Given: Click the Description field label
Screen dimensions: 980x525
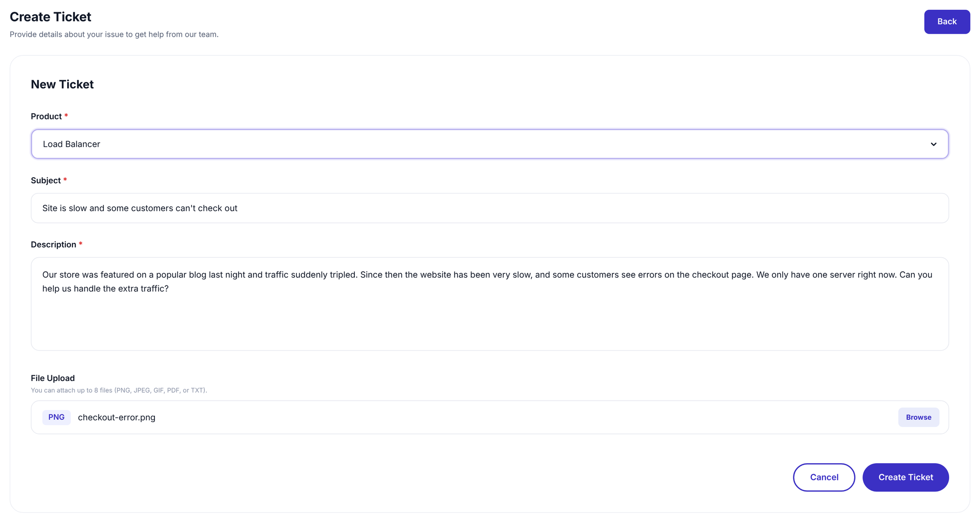Looking at the screenshot, I should (x=53, y=245).
